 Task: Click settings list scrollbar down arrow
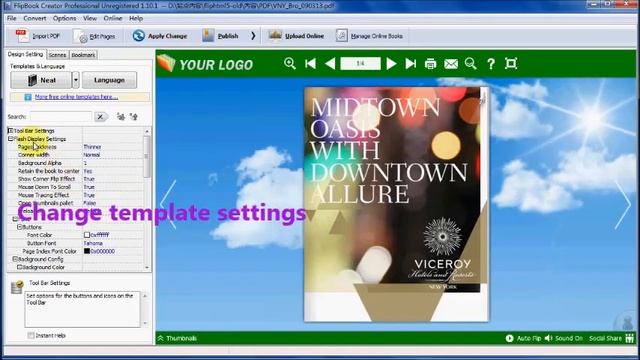147,268
